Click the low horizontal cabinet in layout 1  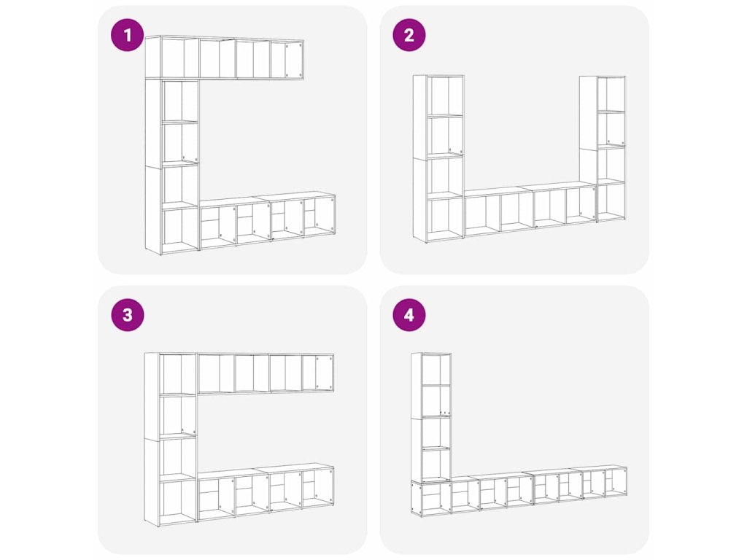point(267,220)
